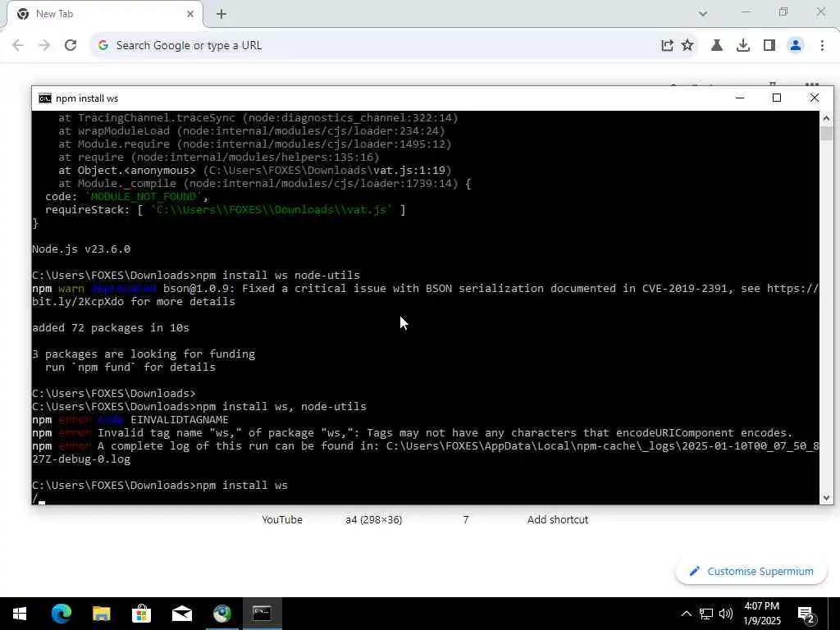Click the MODULE_NOT_FOUND code text
The image size is (840, 630).
tap(144, 197)
